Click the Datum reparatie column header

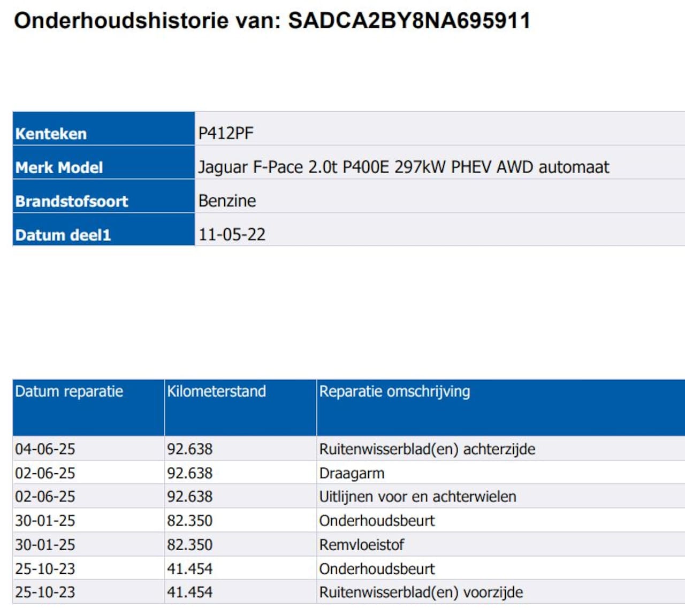69,391
